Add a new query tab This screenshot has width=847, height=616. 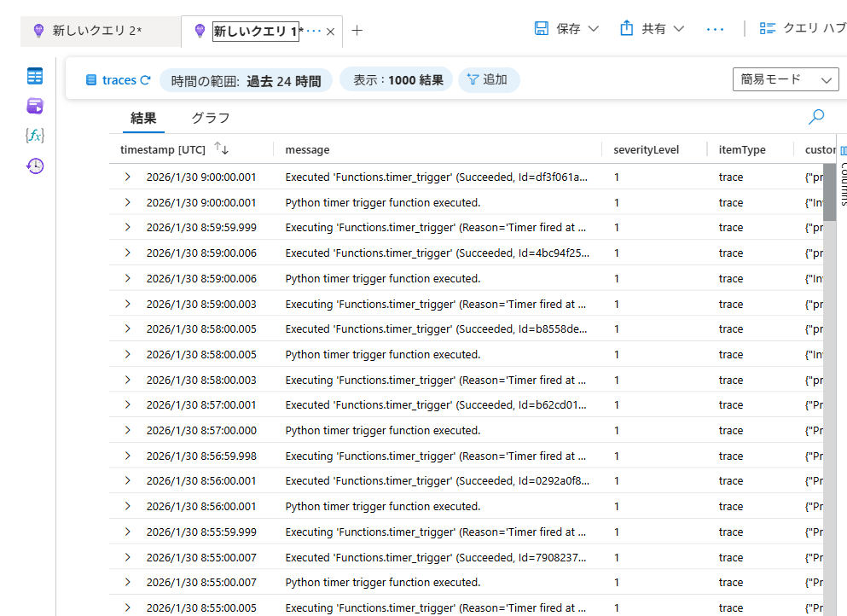tap(357, 31)
